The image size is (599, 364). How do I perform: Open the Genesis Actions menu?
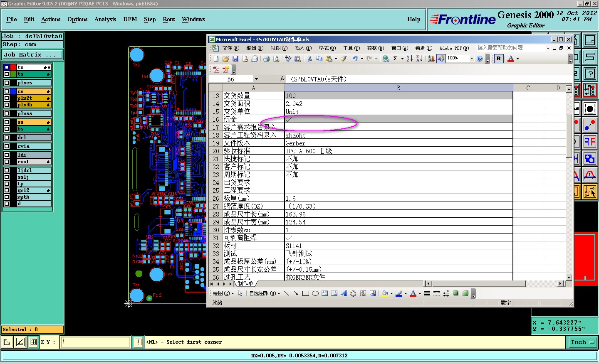coord(51,20)
